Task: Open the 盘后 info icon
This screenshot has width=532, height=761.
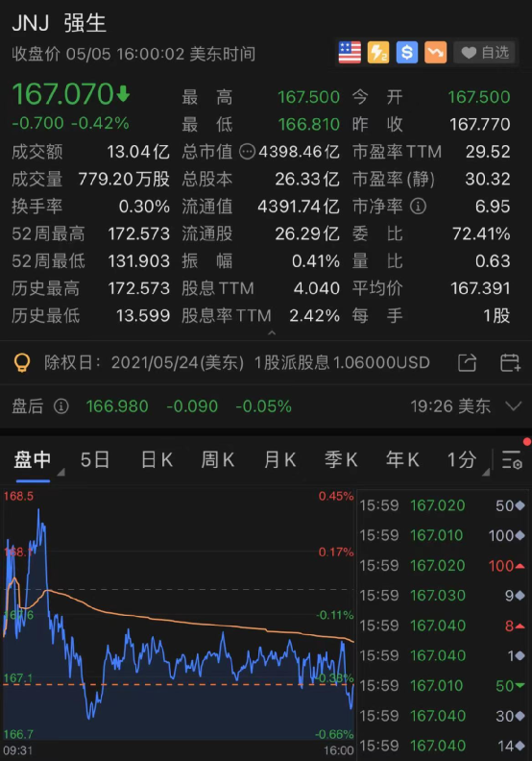Action: (61, 405)
